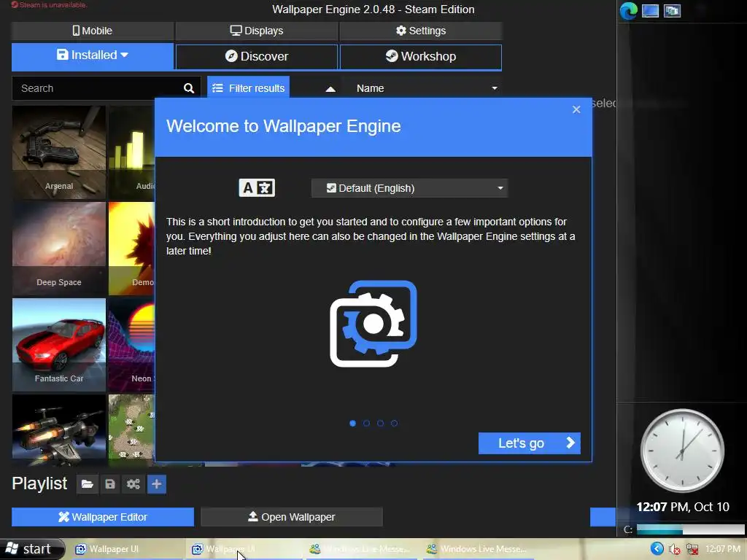Open the Mobile tab

93,31
